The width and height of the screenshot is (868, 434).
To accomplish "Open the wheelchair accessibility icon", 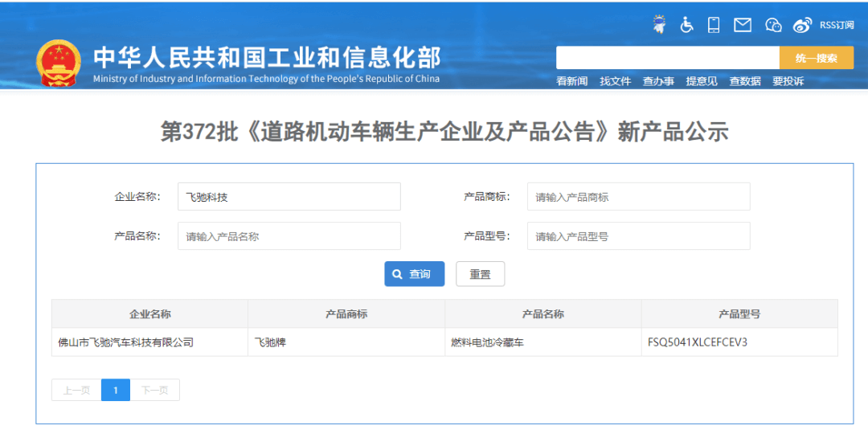I will (686, 25).
